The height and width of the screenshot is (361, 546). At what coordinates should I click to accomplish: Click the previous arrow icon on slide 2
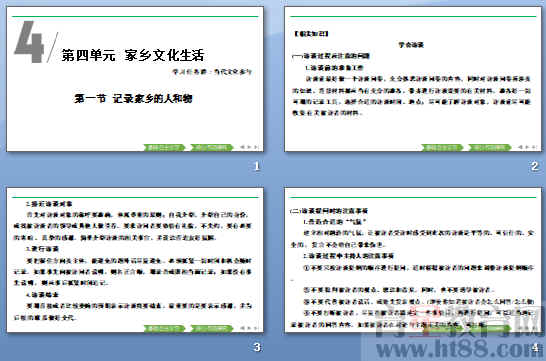pos(521,147)
